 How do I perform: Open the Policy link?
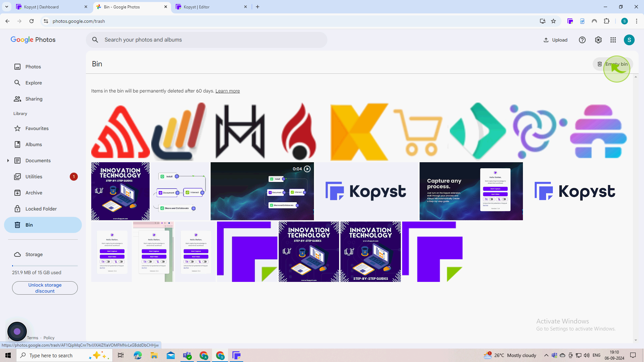[49, 338]
